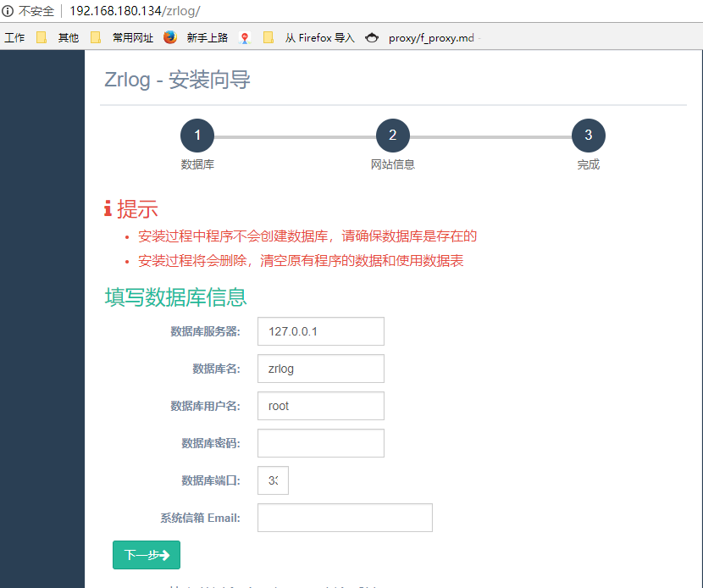Click the 数据库名 field containing zrlog
This screenshot has width=703, height=588.
point(321,369)
